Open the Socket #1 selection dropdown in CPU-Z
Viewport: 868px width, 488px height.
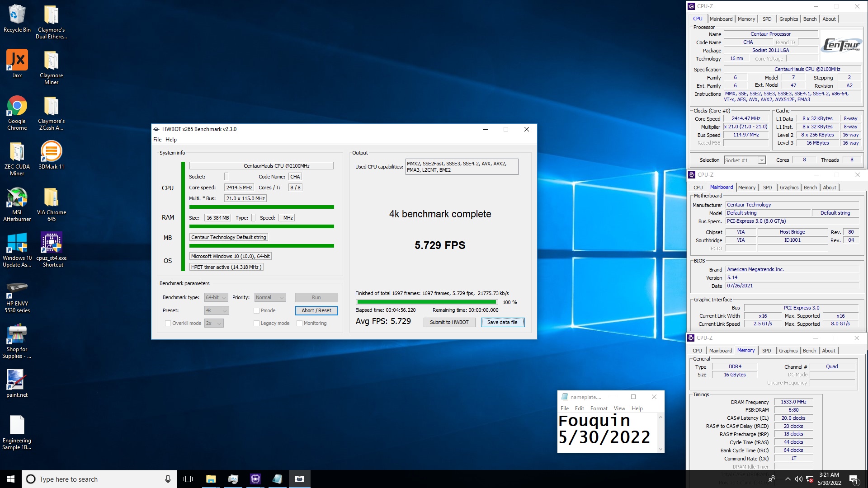[x=745, y=160]
